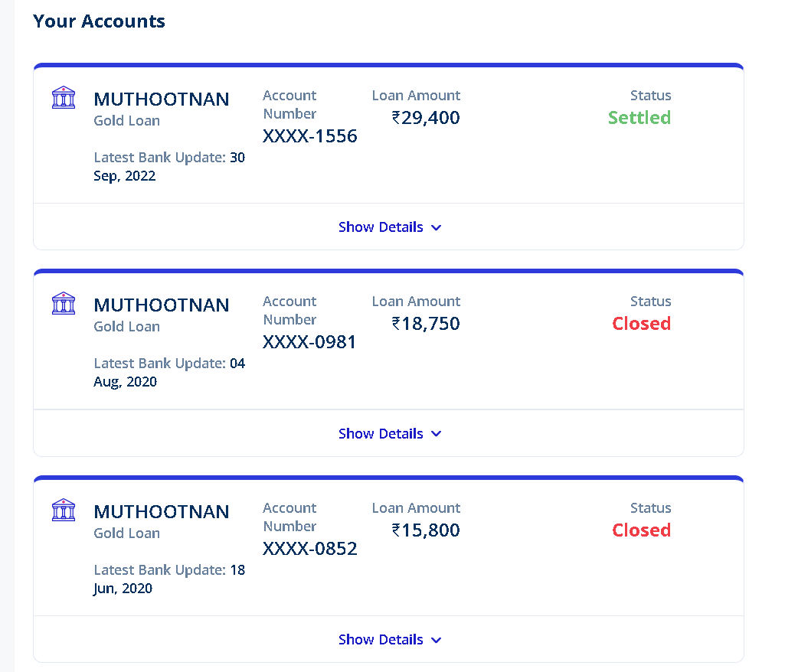Click bank icon on XXXX-0852 loan card

coord(64,510)
